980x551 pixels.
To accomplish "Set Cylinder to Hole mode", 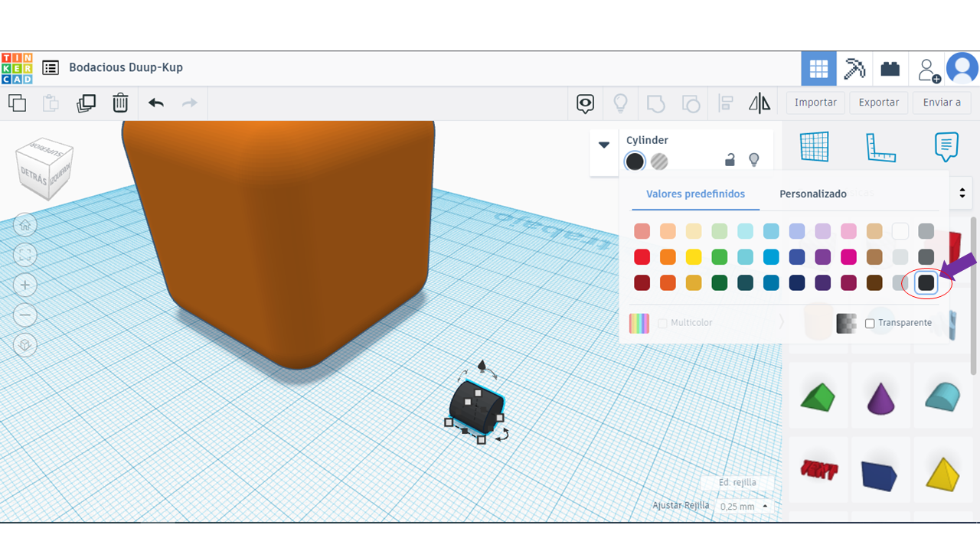I will pyautogui.click(x=659, y=161).
